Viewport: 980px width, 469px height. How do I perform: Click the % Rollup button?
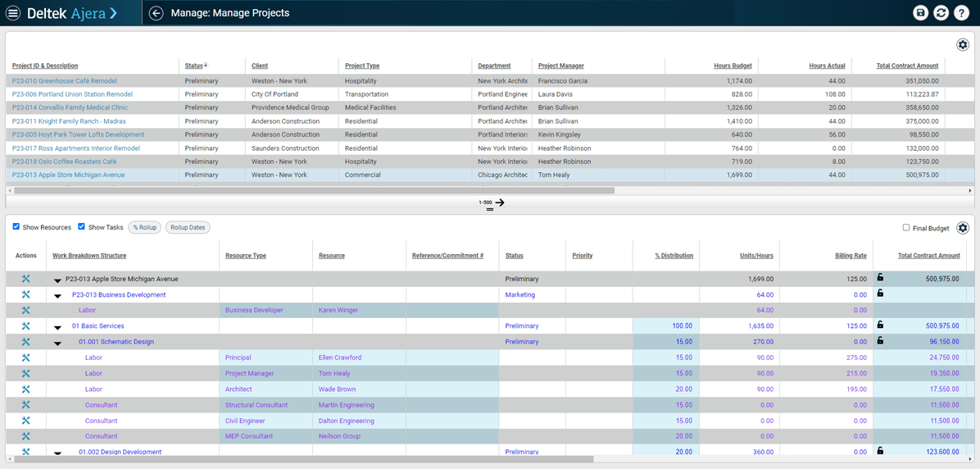pyautogui.click(x=145, y=227)
